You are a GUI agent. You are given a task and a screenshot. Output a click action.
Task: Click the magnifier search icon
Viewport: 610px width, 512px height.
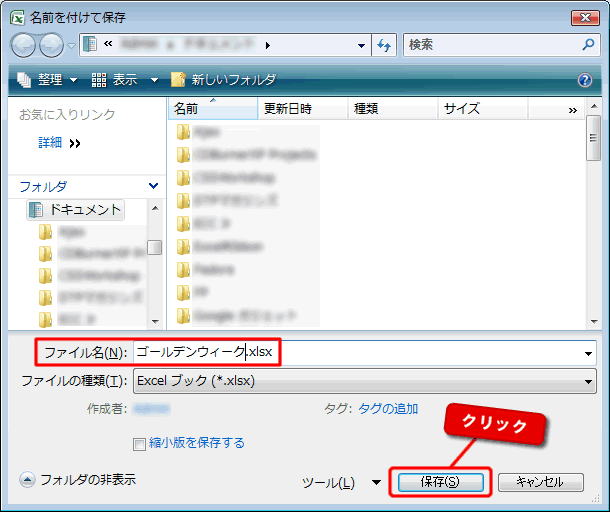[x=588, y=45]
